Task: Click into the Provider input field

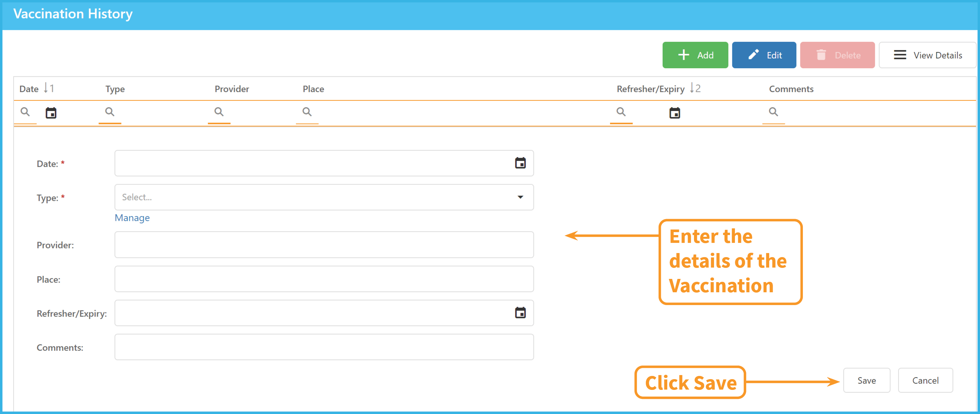Action: [324, 245]
